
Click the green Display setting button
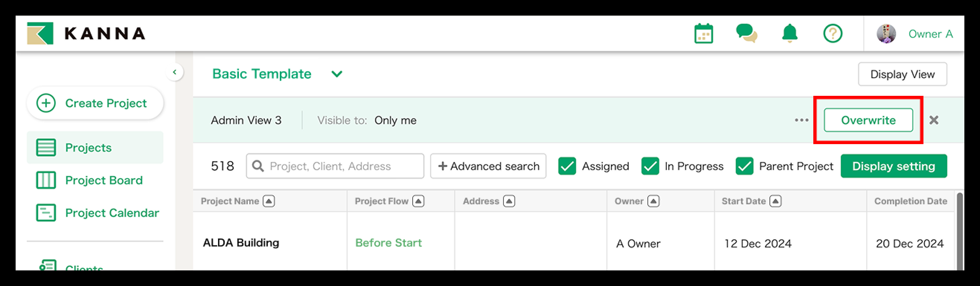[x=894, y=166]
